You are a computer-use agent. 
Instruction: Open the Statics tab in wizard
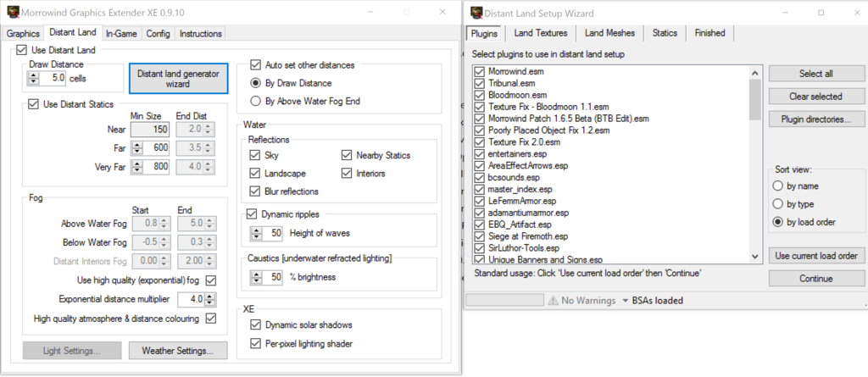point(665,33)
